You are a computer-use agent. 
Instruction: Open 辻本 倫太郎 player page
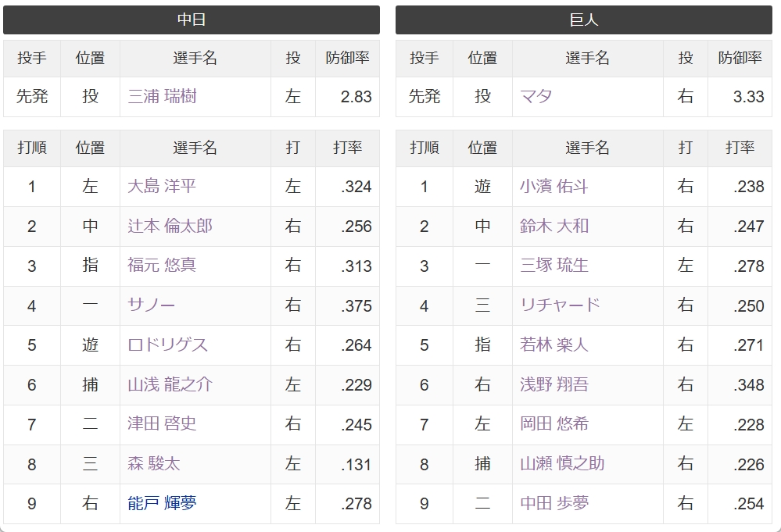tap(170, 226)
